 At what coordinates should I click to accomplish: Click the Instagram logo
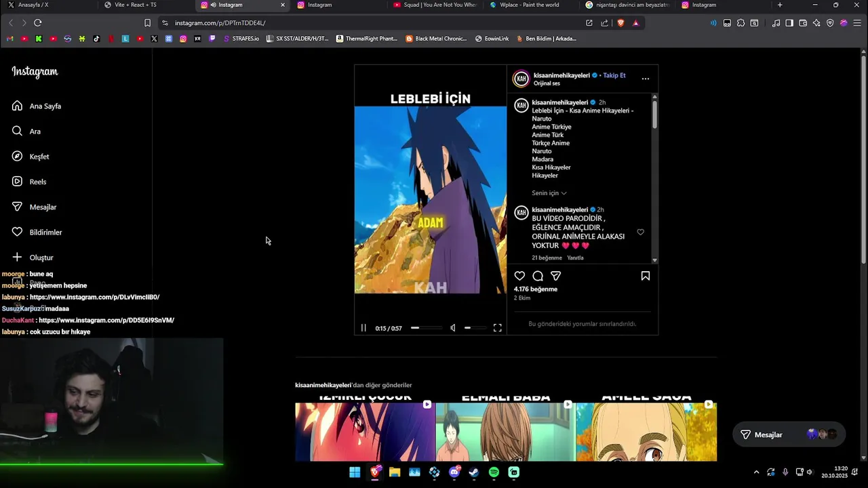pos(35,72)
